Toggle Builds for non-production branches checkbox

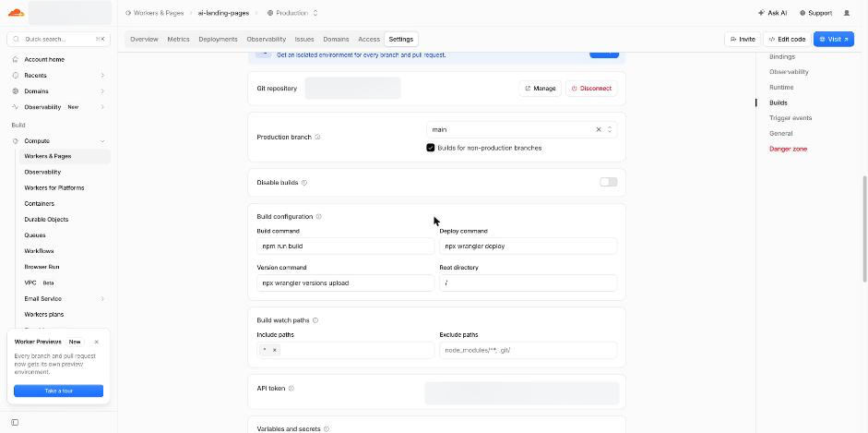click(431, 148)
